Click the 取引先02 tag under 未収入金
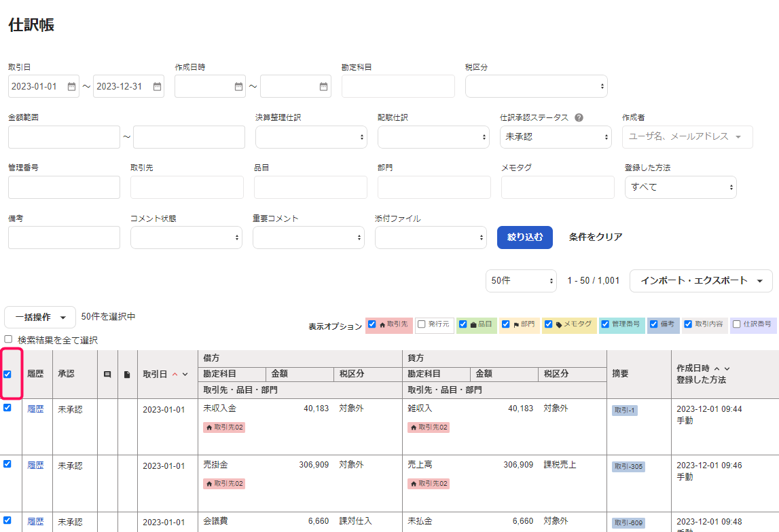This screenshot has width=779, height=532. [224, 427]
